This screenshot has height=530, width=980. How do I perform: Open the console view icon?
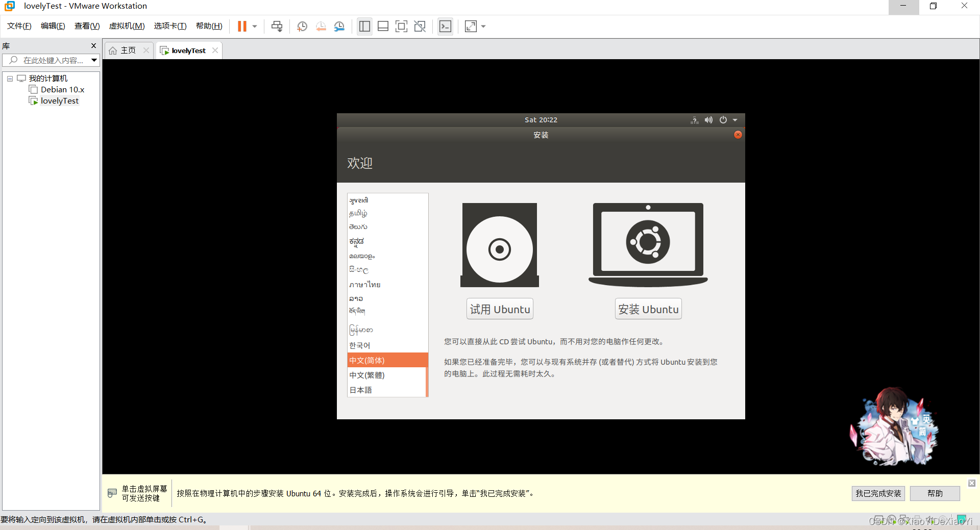pos(445,26)
